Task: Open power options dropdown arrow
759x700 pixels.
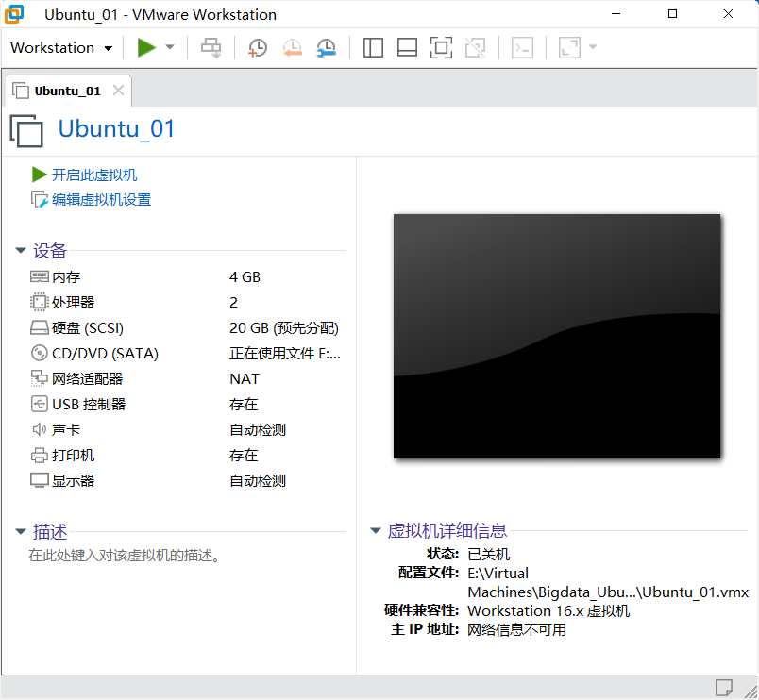Action: point(170,47)
